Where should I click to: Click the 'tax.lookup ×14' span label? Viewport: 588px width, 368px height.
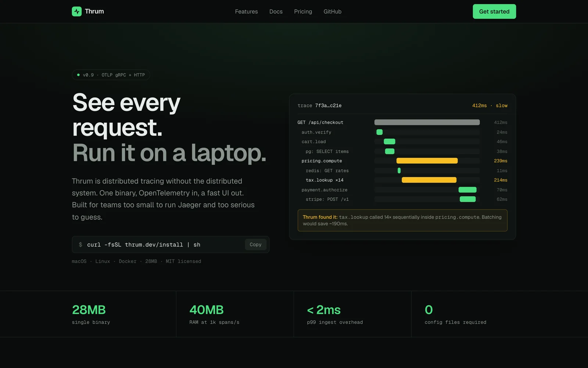coord(325,180)
